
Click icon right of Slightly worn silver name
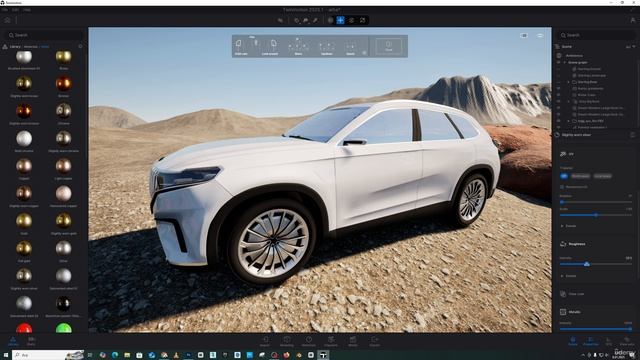click(632, 135)
